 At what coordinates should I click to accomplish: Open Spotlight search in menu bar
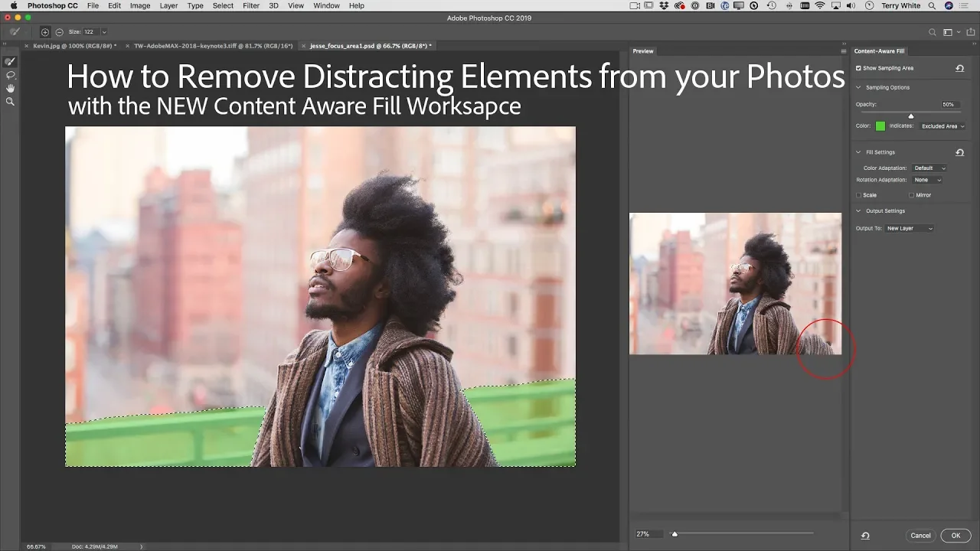pos(932,5)
